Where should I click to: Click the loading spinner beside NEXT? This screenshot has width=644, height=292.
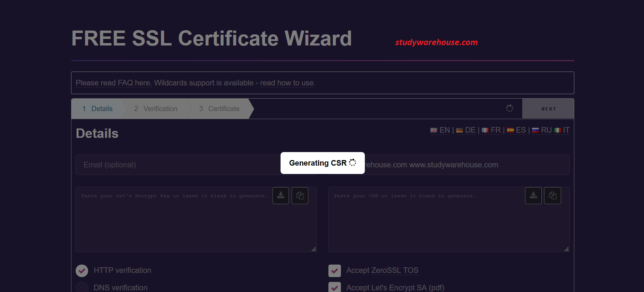click(509, 108)
